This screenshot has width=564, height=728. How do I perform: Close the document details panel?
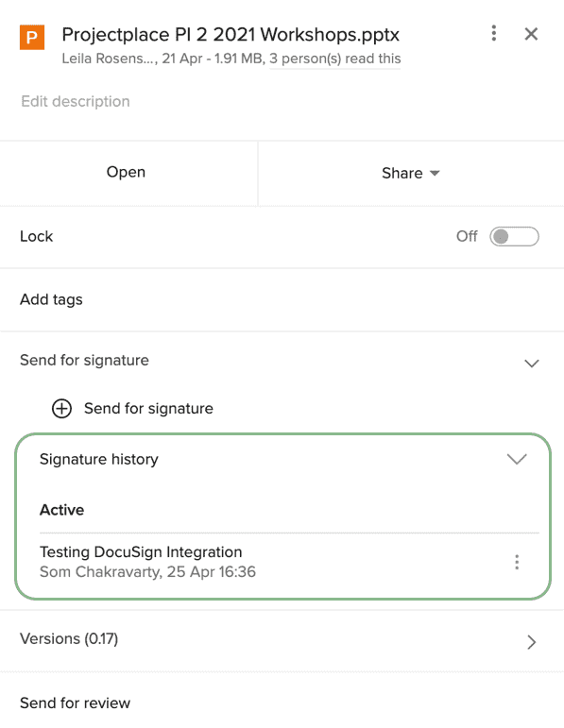[x=531, y=34]
